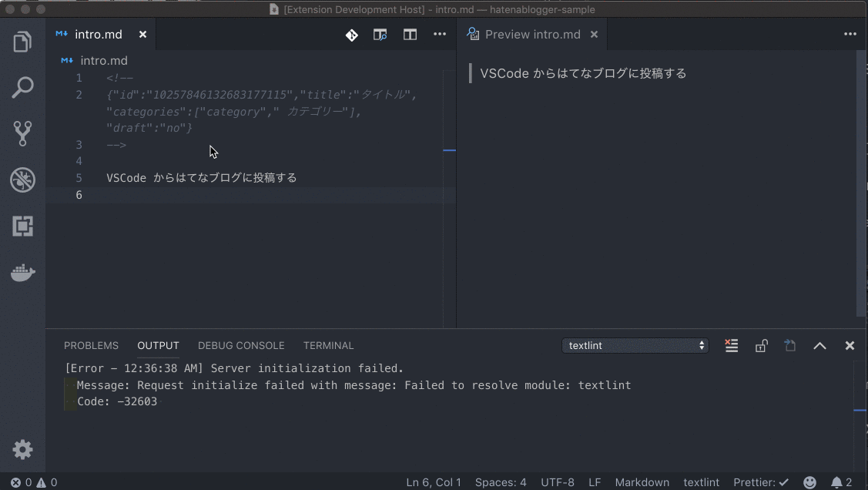The width and height of the screenshot is (868, 490).
Task: Change line ending via LF status item
Action: click(595, 482)
